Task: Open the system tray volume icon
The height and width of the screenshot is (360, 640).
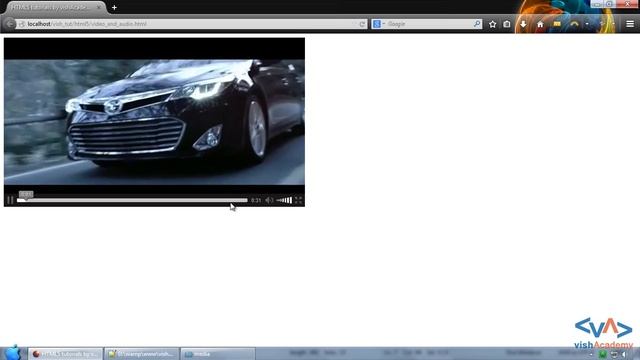Action: point(624,354)
